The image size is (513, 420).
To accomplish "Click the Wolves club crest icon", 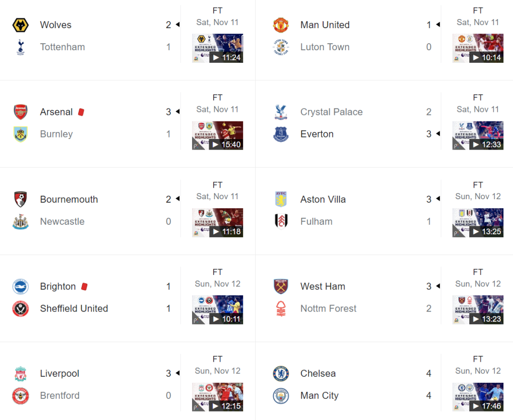I will pos(21,25).
